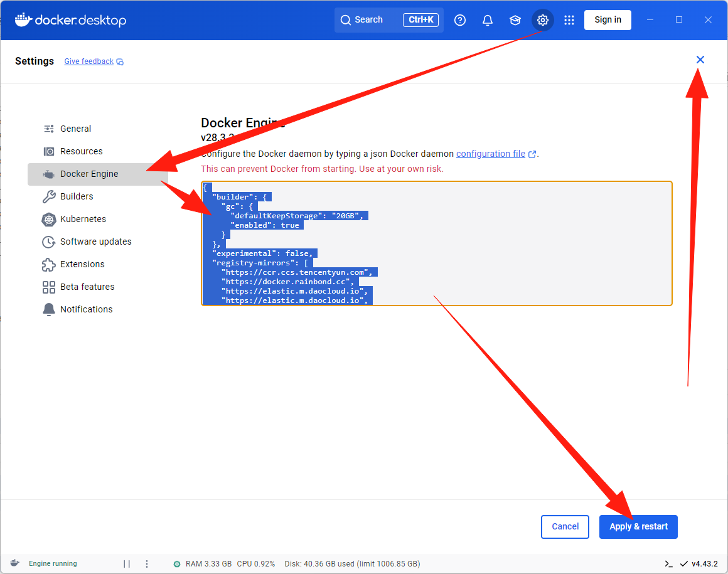
Task: Select the Resources settings tab
Action: coord(97,151)
